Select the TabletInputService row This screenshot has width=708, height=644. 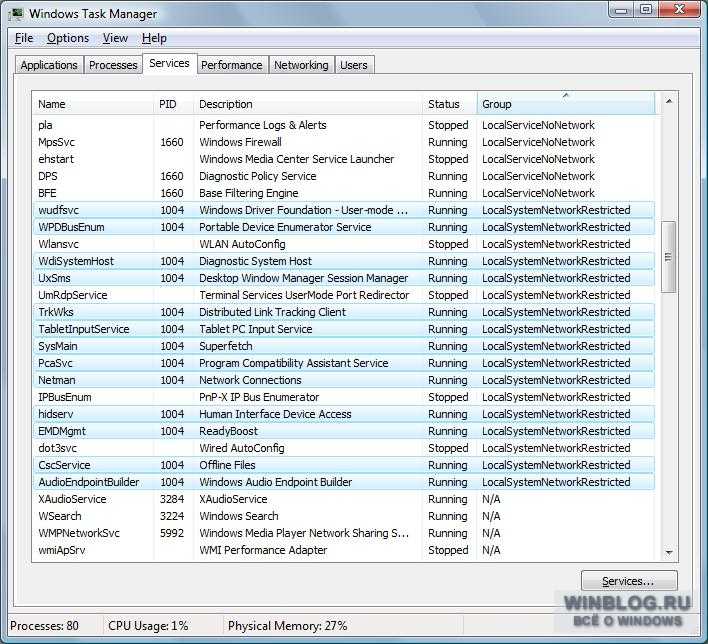click(343, 329)
